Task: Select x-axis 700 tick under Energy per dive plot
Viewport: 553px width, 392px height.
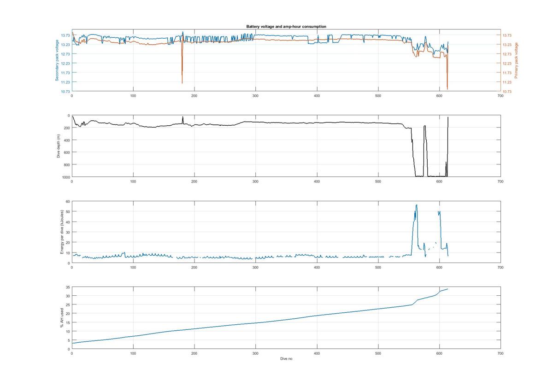Action: (500, 268)
